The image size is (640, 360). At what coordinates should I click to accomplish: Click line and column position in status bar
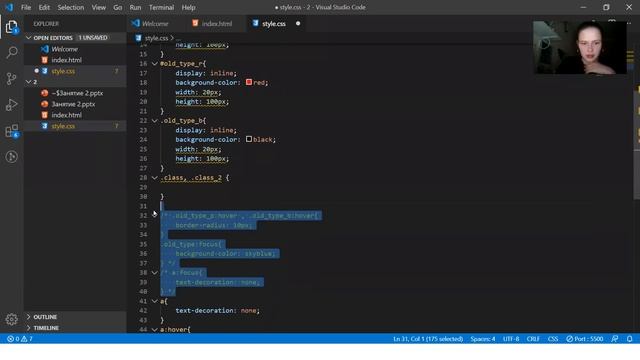pos(428,339)
